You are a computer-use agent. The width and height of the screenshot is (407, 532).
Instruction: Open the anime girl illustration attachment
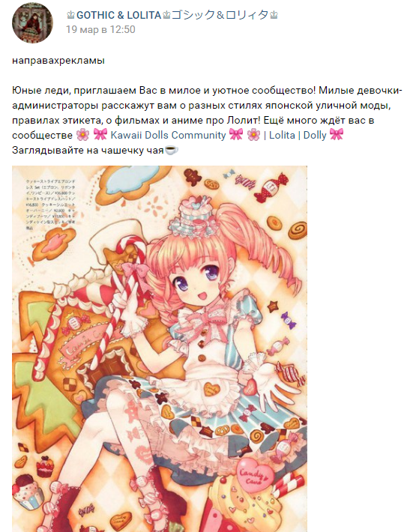point(160,348)
